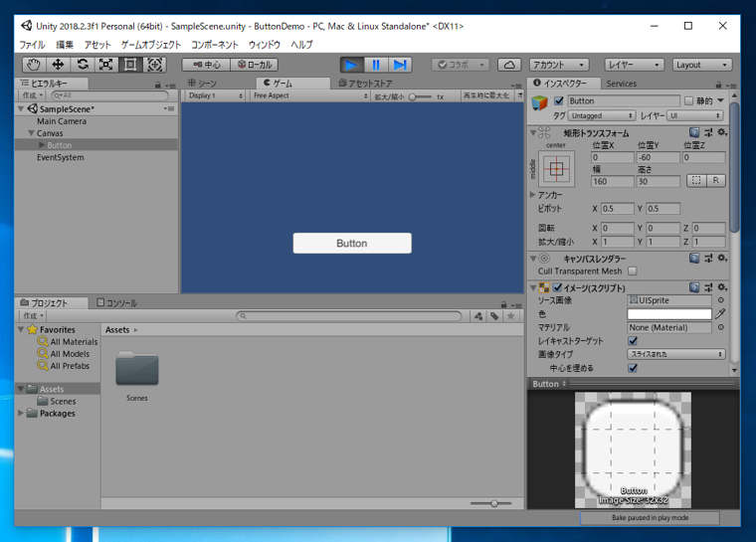Open the GameObject menu

coord(151,45)
